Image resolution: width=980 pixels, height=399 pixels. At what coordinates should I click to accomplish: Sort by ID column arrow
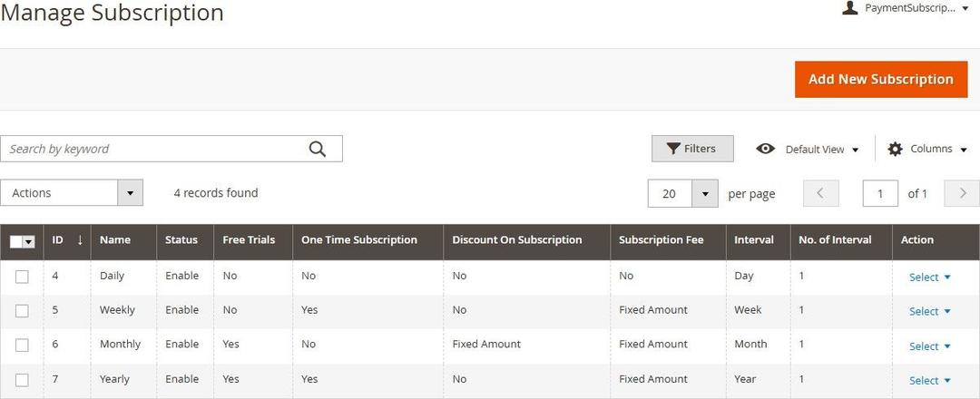pos(80,240)
